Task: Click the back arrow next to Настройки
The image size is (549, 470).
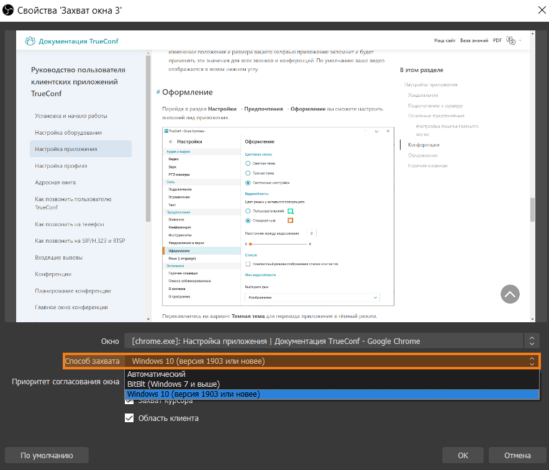Action: click(x=171, y=141)
